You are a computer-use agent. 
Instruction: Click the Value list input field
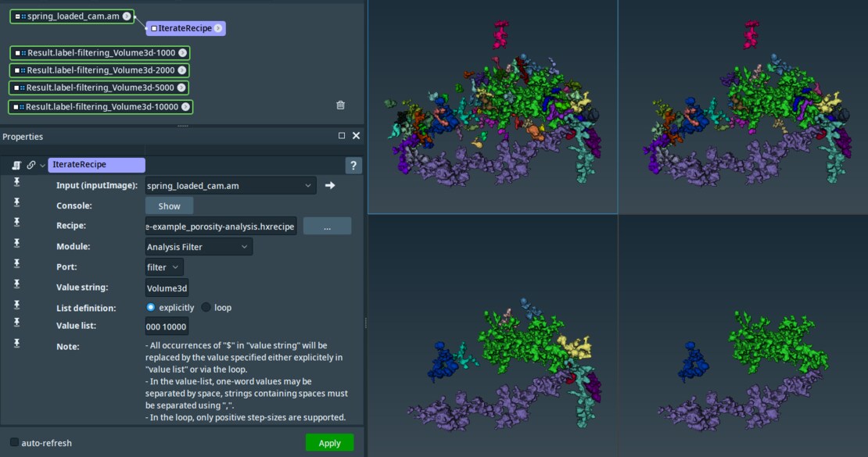click(167, 327)
